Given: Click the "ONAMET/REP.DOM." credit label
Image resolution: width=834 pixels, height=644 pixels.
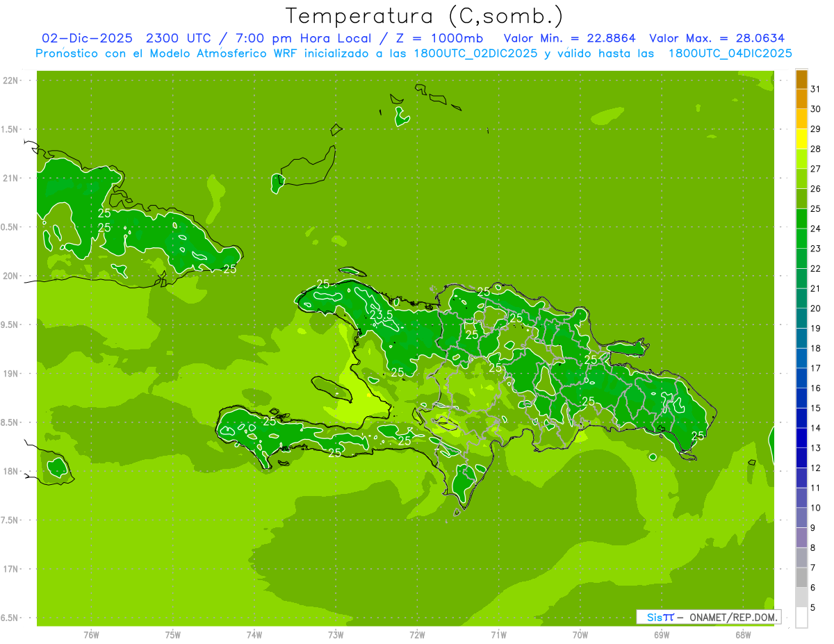Looking at the screenshot, I should [734, 616].
